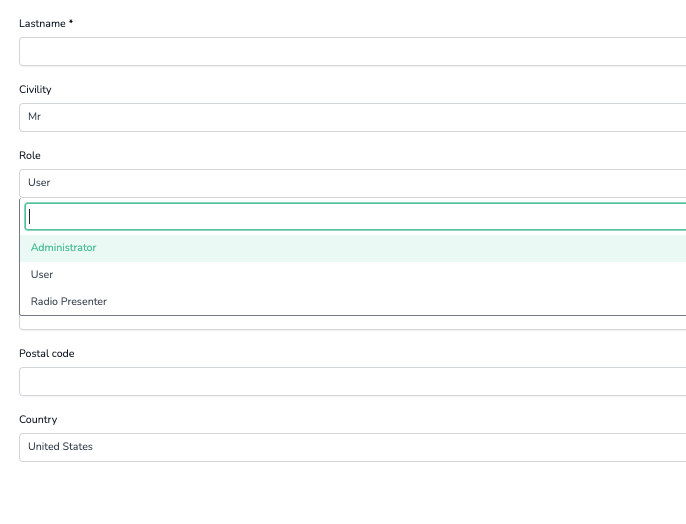The width and height of the screenshot is (686, 524).
Task: Click the Lastname input field
Action: tap(353, 52)
